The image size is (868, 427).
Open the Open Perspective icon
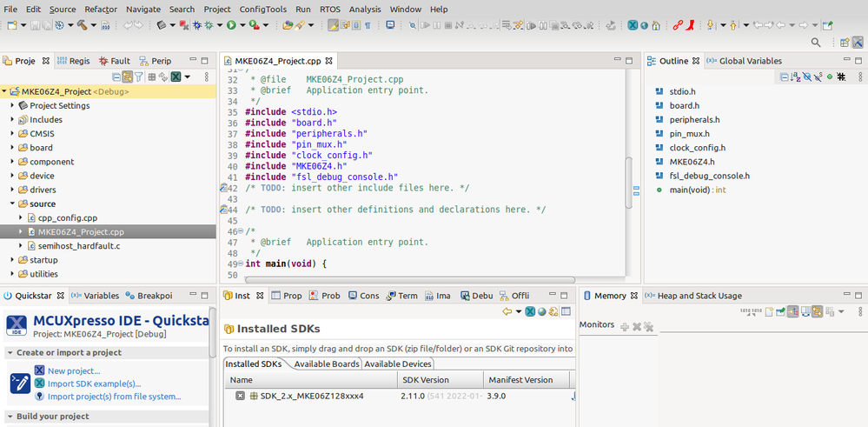click(845, 43)
